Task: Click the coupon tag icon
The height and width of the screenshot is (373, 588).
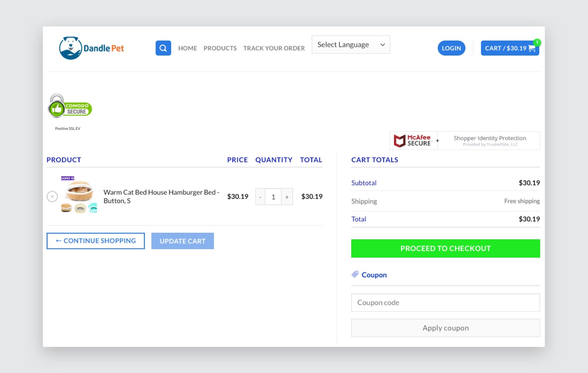Action: (355, 275)
